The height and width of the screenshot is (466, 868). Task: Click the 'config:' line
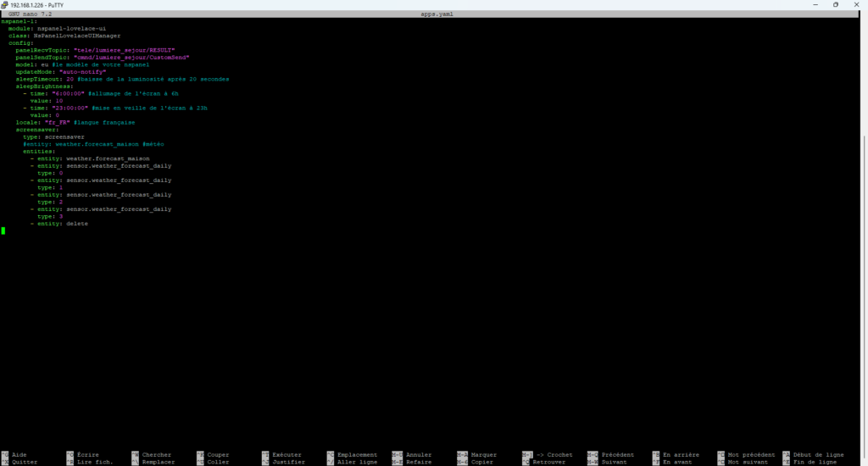click(x=21, y=42)
